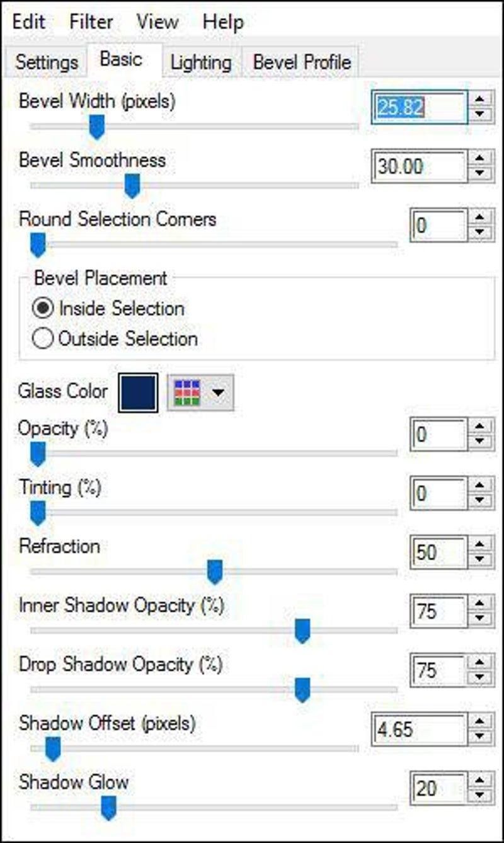
Task: Switch to the Lighting tab
Action: tap(201, 63)
